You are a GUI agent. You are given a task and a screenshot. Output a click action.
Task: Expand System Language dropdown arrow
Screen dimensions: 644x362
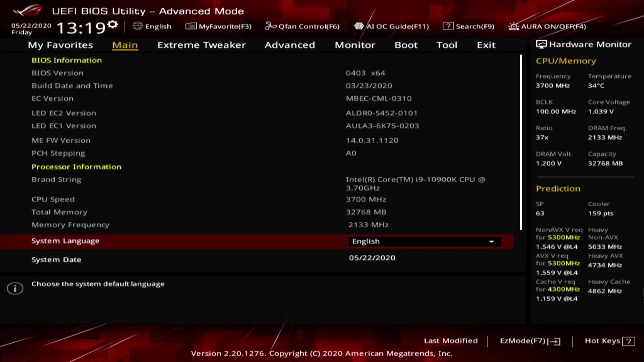click(491, 242)
